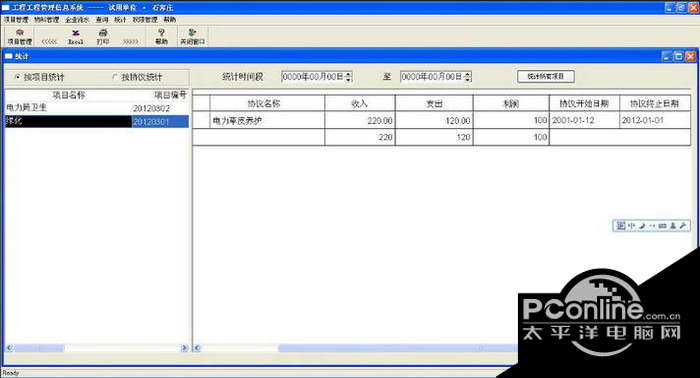The height and width of the screenshot is (378, 700).
Task: Open the 项目管理 toolbar button
Action: (20, 37)
